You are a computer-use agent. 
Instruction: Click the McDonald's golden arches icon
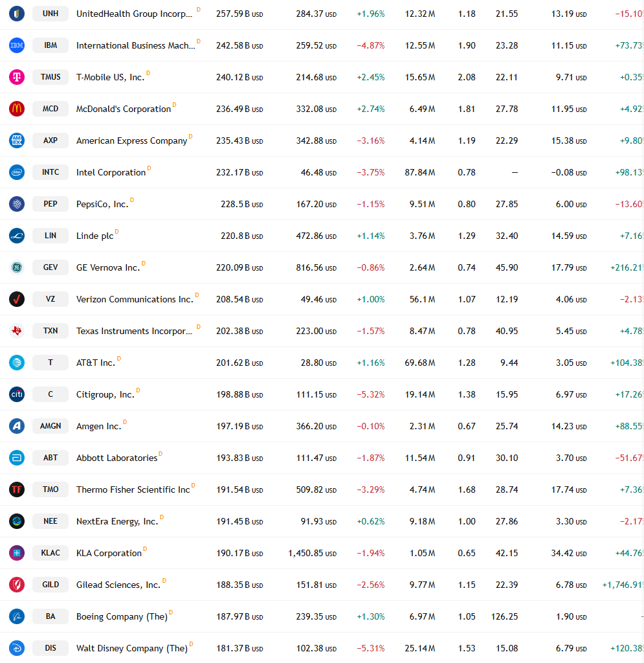point(17,109)
